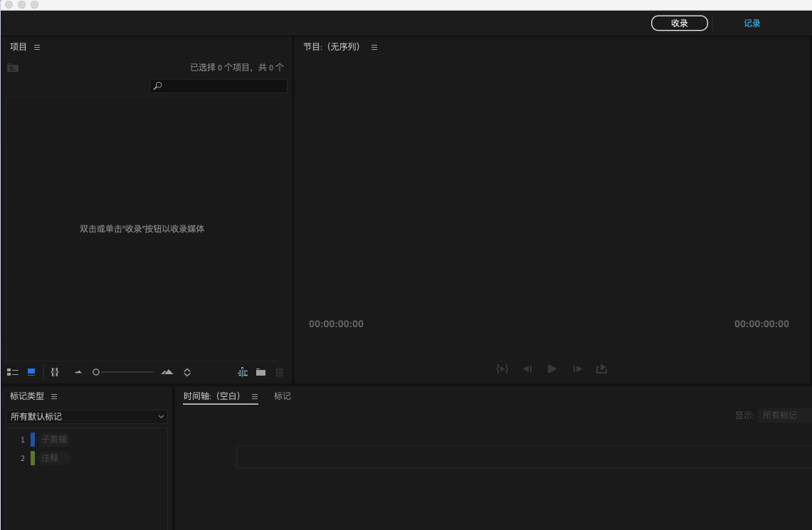812x530 pixels.
Task: Expand the 所有默认标记 dropdown
Action: pyautogui.click(x=87, y=417)
